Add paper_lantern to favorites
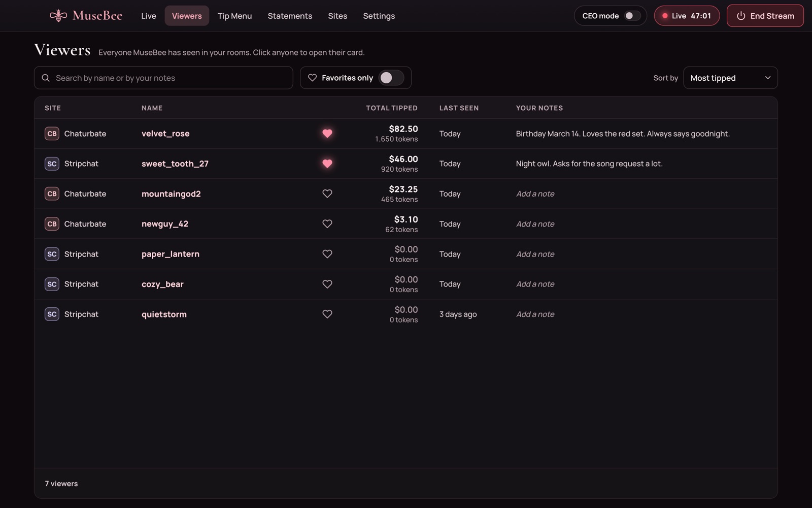Image resolution: width=812 pixels, height=508 pixels. (327, 254)
